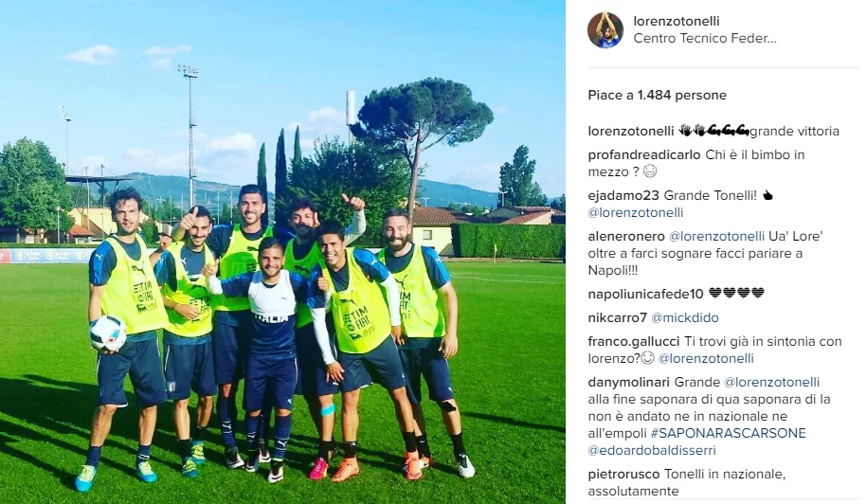The width and height of the screenshot is (867, 504).
Task: Follow the @edoardobaldisserri mention
Action: pos(652,450)
